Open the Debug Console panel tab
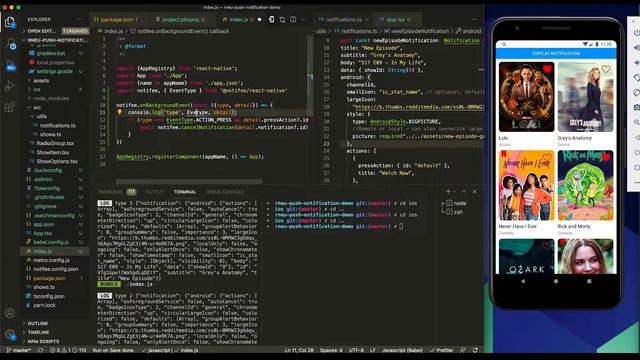This screenshot has width=640, height=360. click(224, 192)
